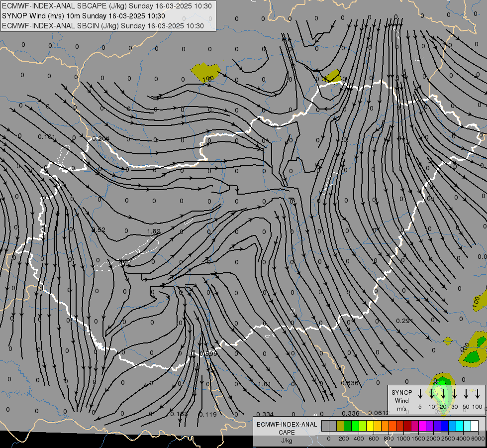The height and width of the screenshot is (448, 487).
Task: Click the SYNOP Wind m/s legend label
Action: point(401,400)
